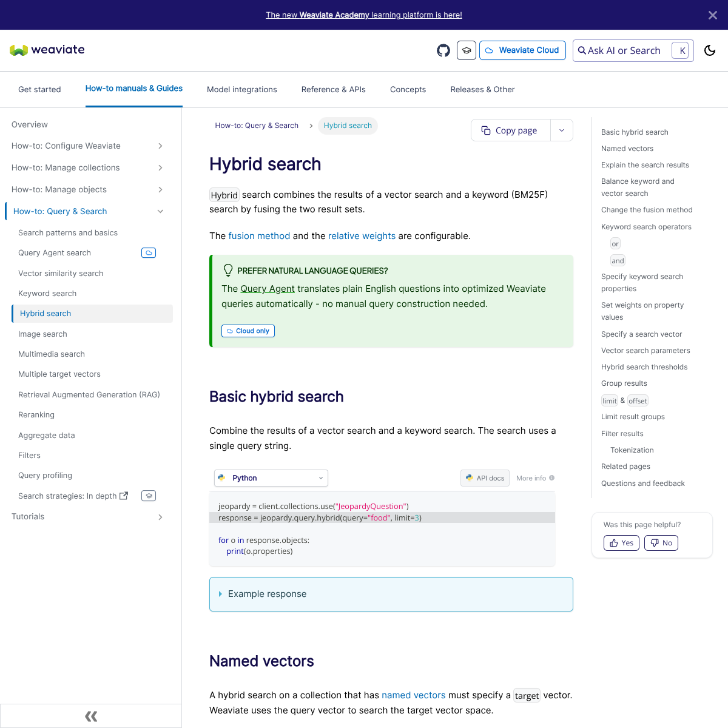This screenshot has height=728, width=728.
Task: Open Keyword search sidebar item
Action: 47,294
